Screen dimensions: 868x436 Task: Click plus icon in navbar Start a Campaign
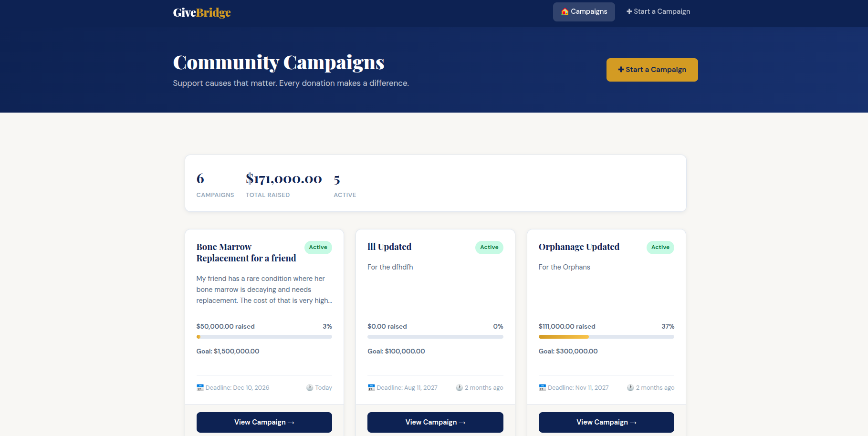629,11
